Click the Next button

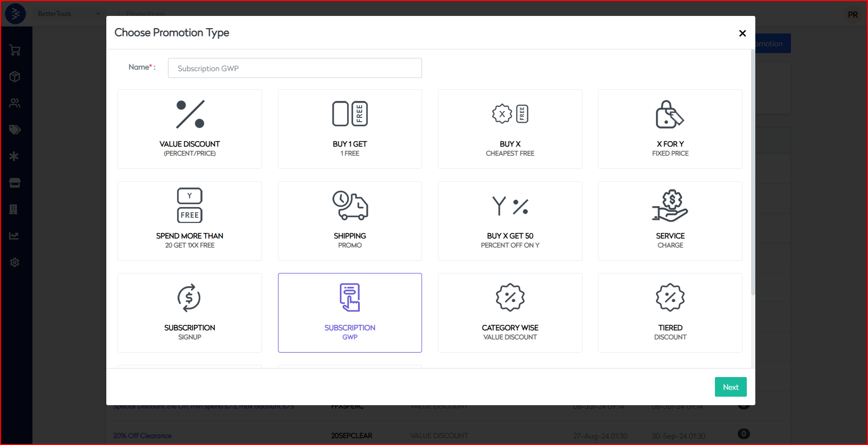(730, 387)
